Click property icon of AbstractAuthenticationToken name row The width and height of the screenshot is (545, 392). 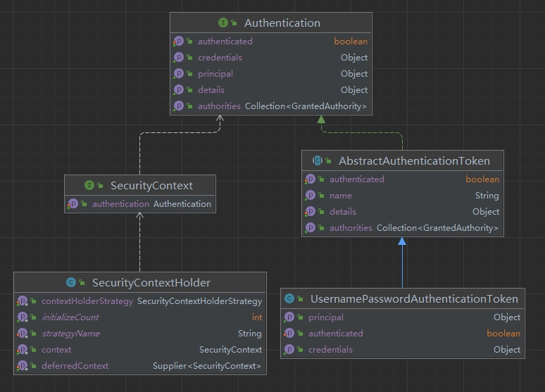click(310, 196)
